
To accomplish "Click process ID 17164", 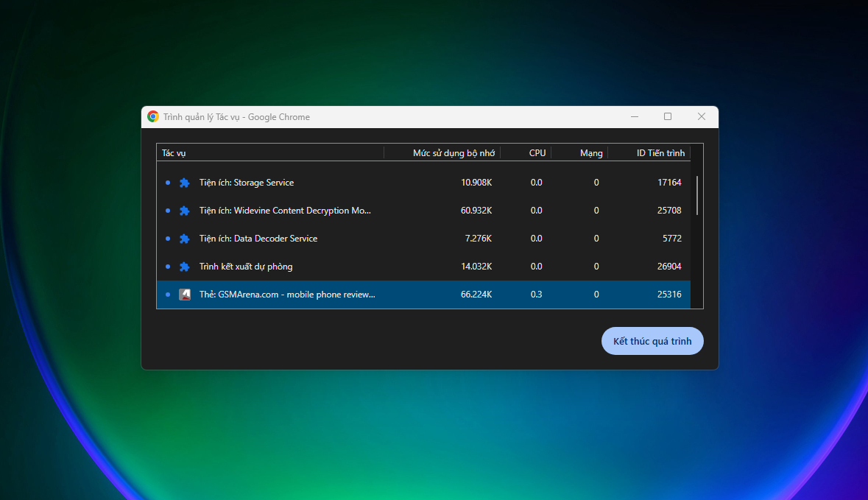I will 669,183.
